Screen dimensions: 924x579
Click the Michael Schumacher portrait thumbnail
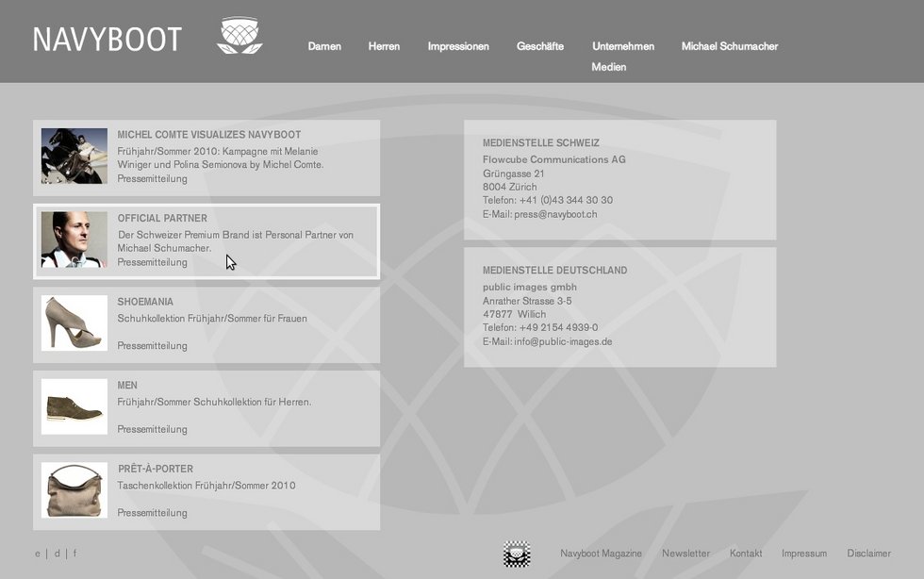[x=74, y=240]
